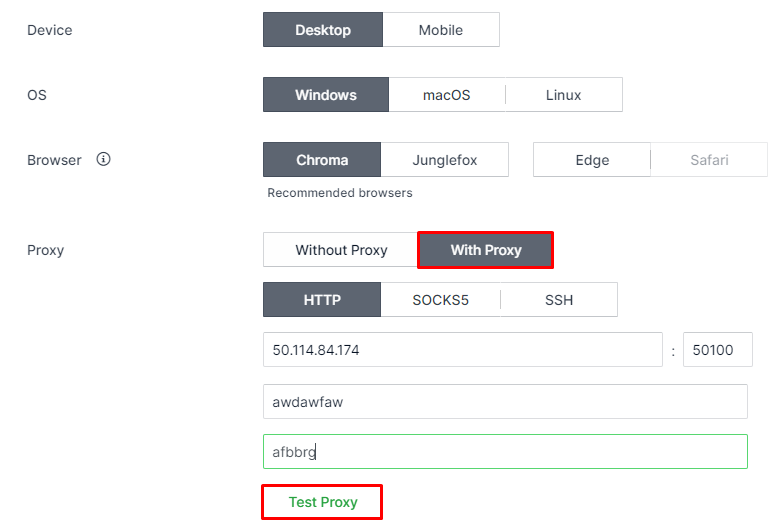
Task: Choose Mobile device type
Action: [441, 30]
